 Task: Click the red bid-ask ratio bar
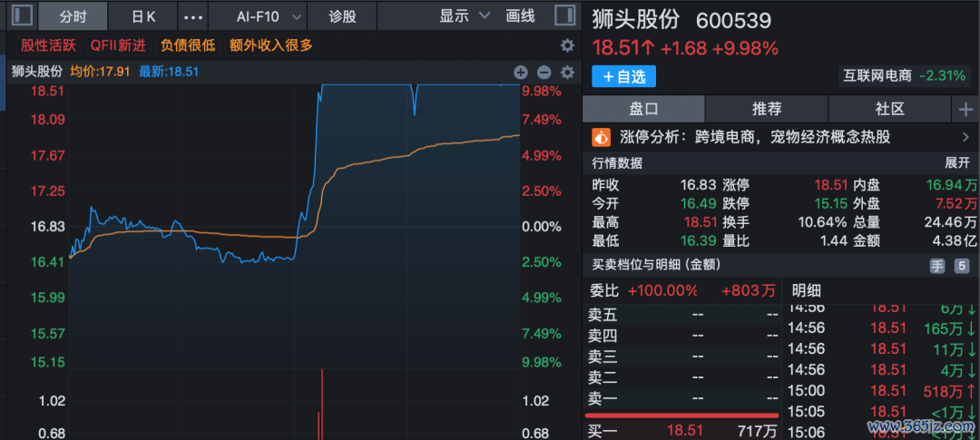[681, 415]
